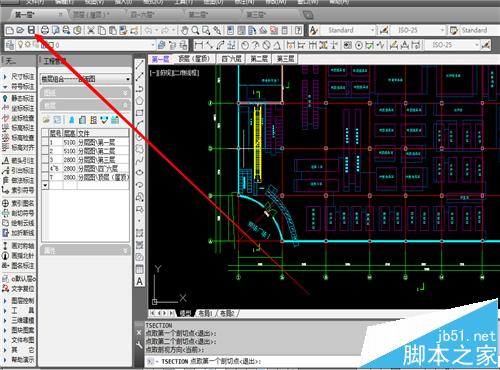Click the new tab button after document tabs
The image size is (500, 370).
[x=308, y=15]
